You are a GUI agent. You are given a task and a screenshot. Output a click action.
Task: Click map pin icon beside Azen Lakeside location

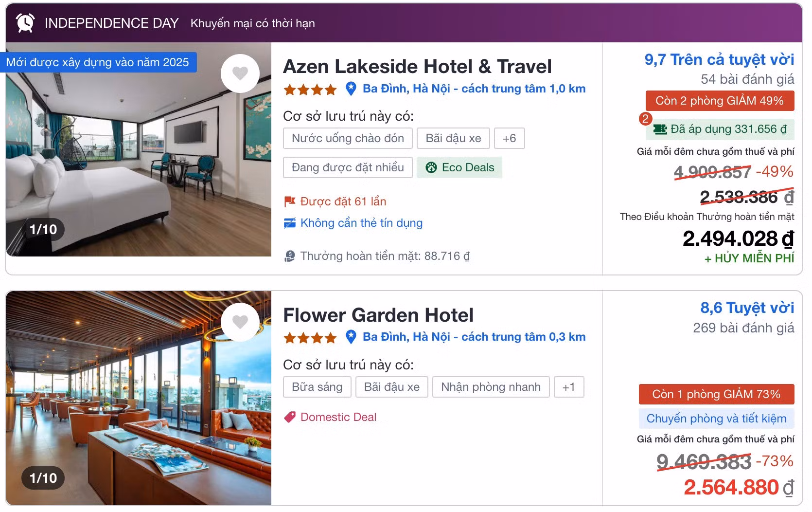pyautogui.click(x=351, y=89)
